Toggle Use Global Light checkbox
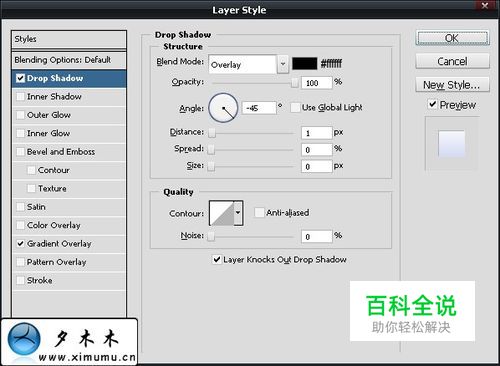Screen dimensions: 500x366 pyautogui.click(x=295, y=108)
